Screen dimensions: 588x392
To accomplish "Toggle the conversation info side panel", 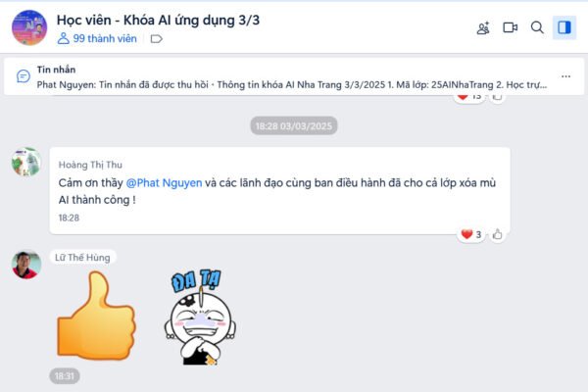I will pyautogui.click(x=564, y=27).
